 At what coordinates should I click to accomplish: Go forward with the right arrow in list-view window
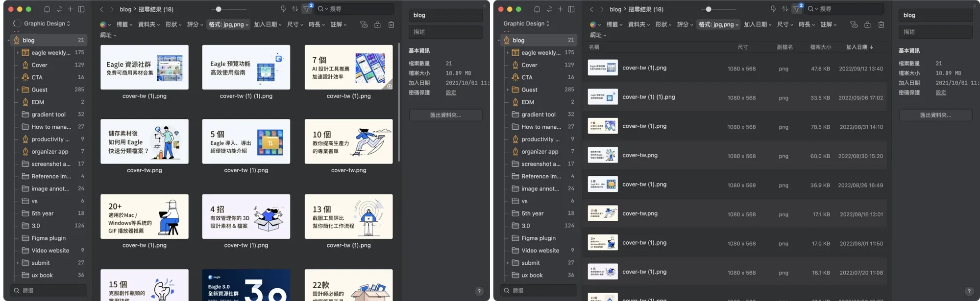pyautogui.click(x=602, y=9)
